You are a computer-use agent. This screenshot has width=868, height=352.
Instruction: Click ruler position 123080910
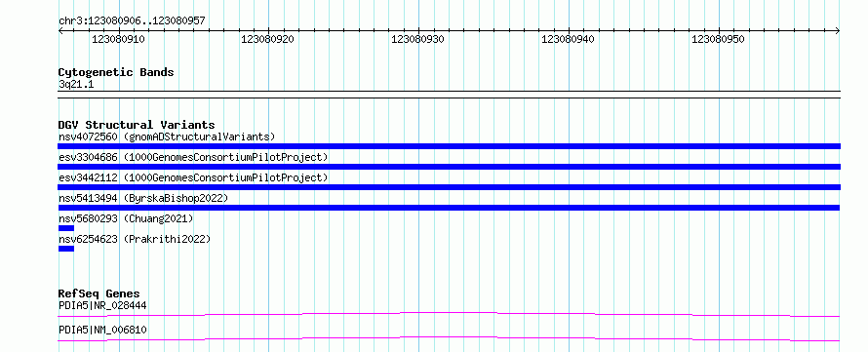click(118, 39)
